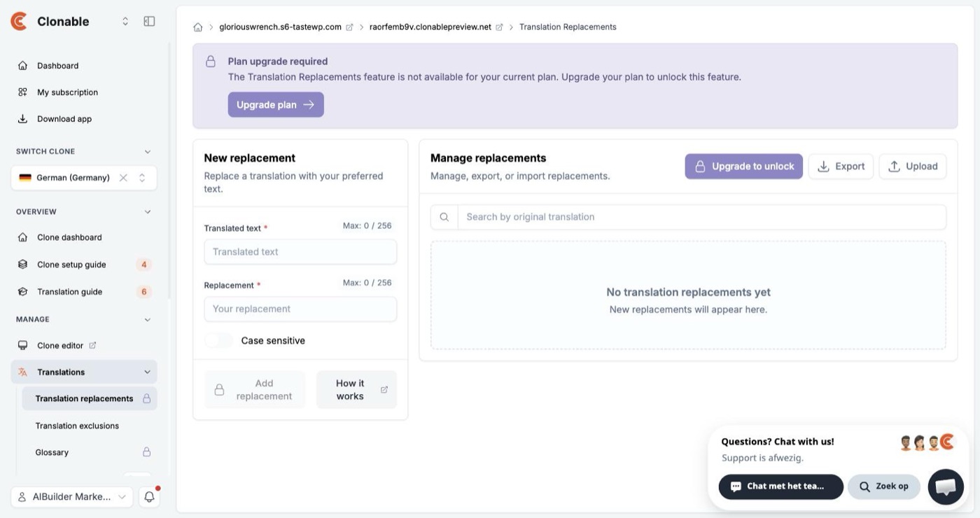Open the notifications bell icon

(x=149, y=497)
